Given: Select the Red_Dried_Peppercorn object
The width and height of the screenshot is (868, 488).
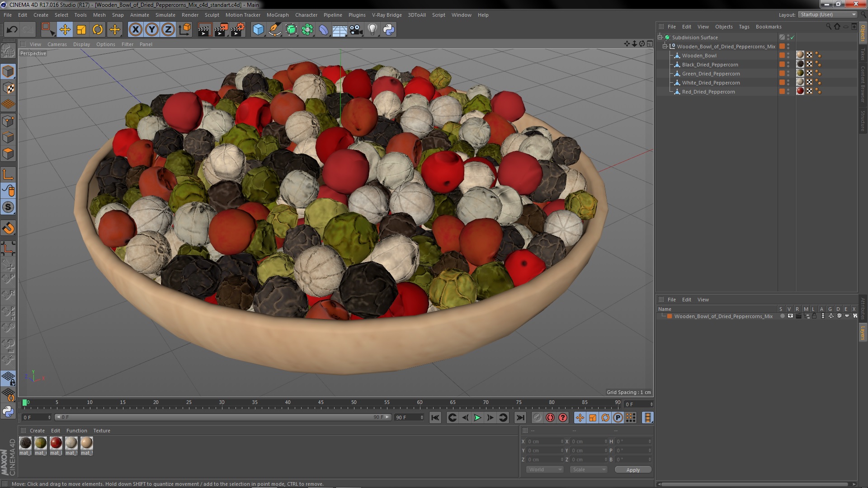Looking at the screenshot, I should (x=708, y=92).
